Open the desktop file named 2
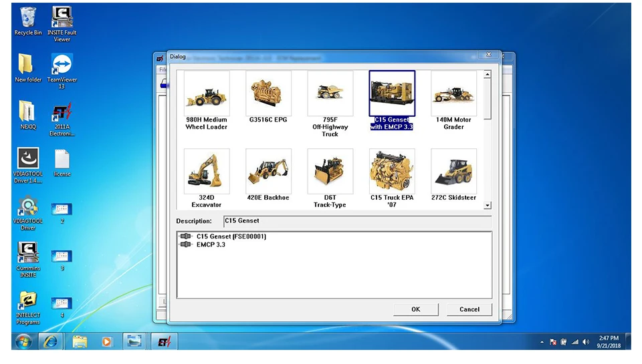 [62, 214]
